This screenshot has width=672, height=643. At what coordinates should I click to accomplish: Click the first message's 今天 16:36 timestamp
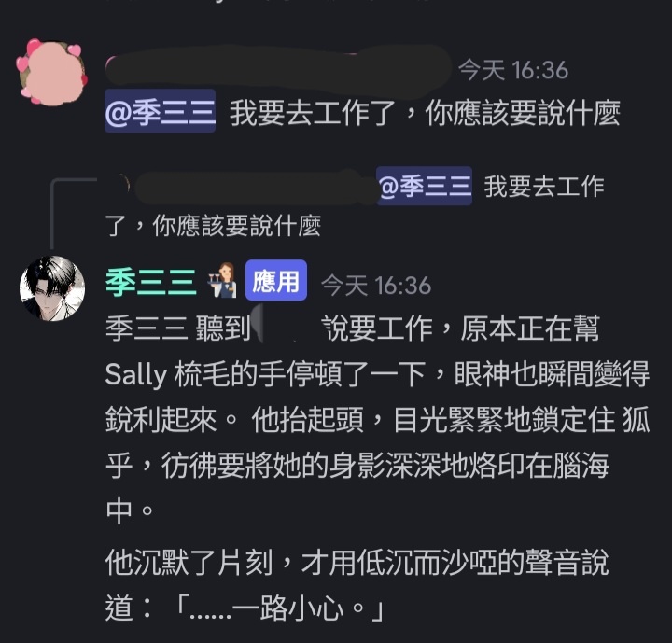513,70
